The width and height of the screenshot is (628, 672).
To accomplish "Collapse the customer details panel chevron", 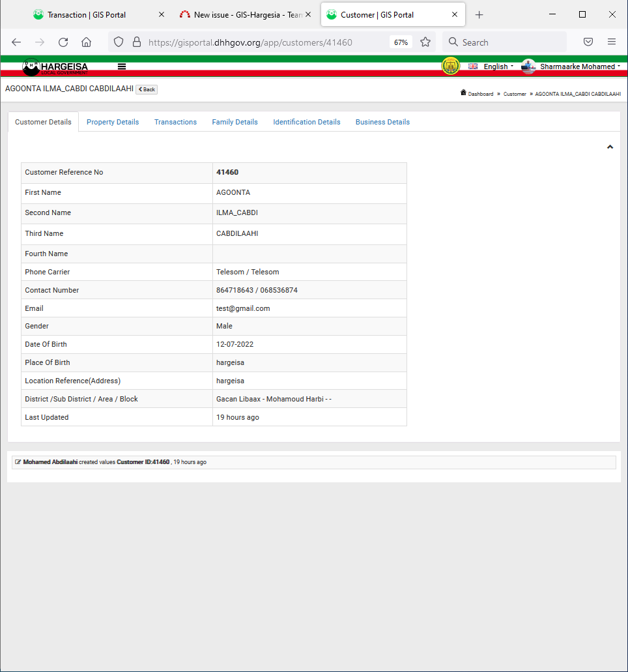I will [x=610, y=147].
